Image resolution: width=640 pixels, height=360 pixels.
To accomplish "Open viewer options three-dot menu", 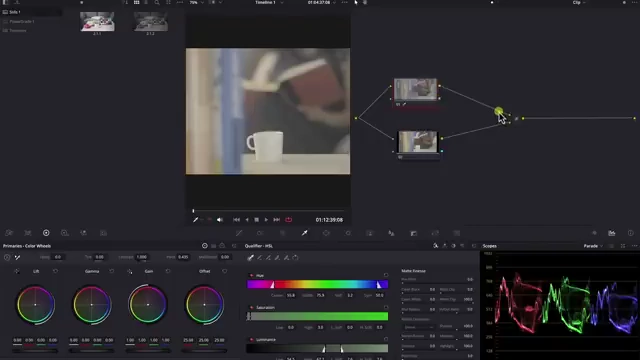I will [345, 2].
